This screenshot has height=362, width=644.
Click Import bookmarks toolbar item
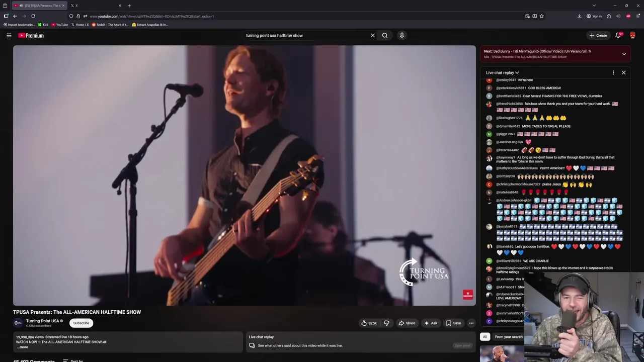(x=20, y=25)
